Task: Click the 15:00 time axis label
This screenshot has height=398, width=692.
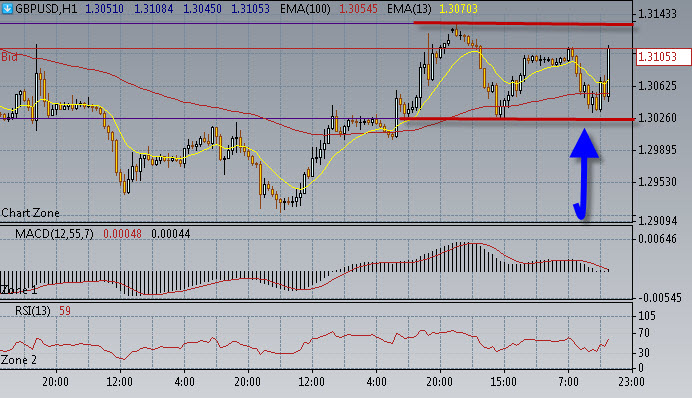Action: (x=504, y=381)
